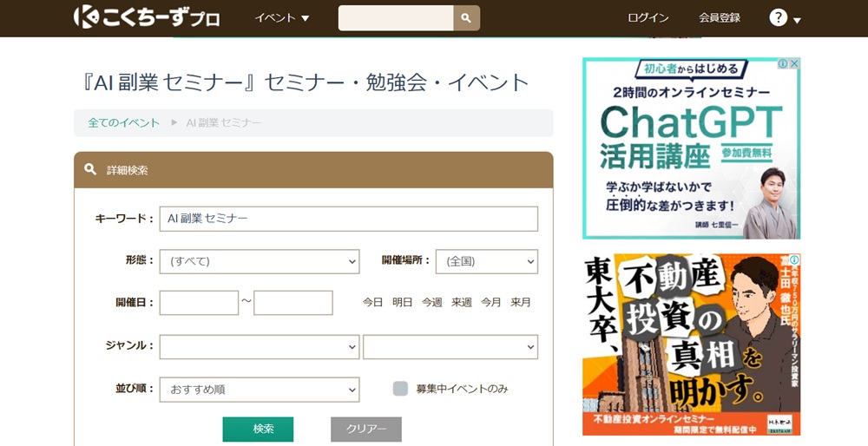Select the 今日 date shortcut
This screenshot has height=446, width=868.
coord(372,302)
